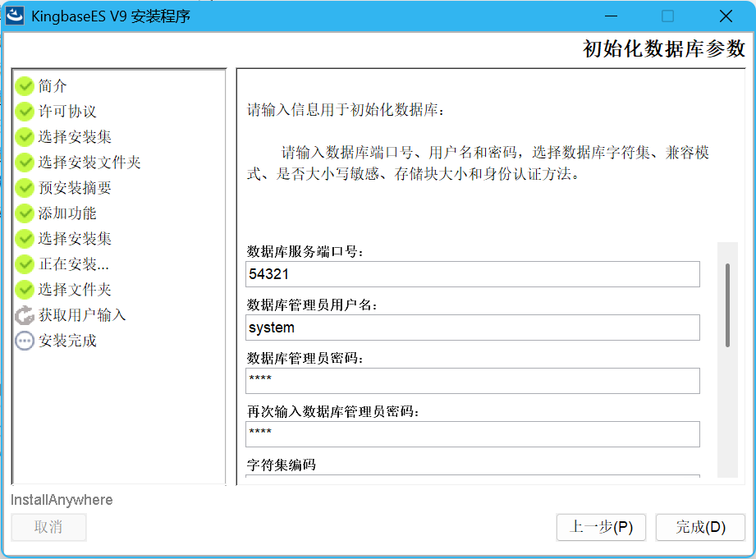Image resolution: width=756 pixels, height=559 pixels.
Task: Click the pending dots icon beside 安装完成
Action: tap(25, 341)
